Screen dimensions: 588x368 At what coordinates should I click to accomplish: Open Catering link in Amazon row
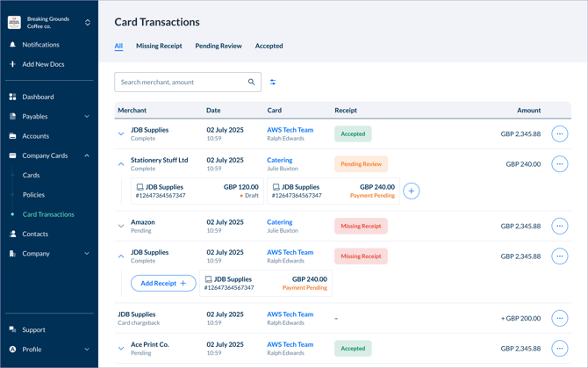point(280,222)
